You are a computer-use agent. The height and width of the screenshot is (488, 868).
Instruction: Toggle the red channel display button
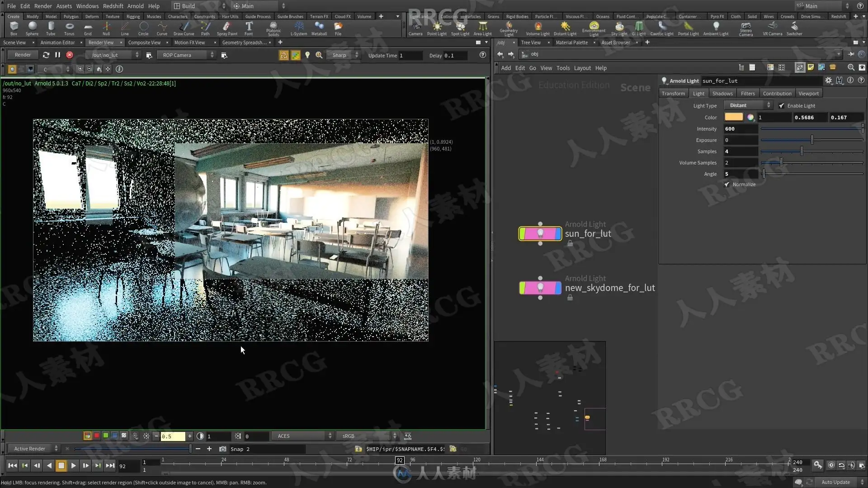[x=96, y=436]
